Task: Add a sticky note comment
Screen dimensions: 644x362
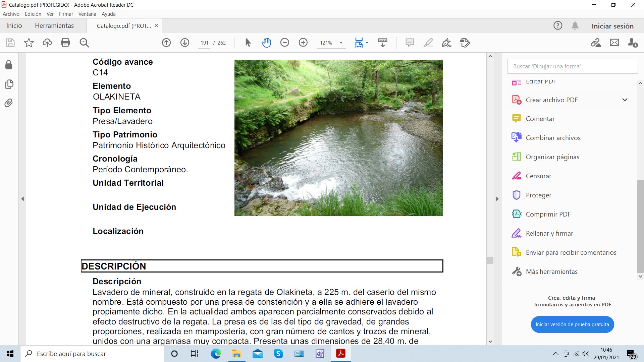Action: point(410,43)
